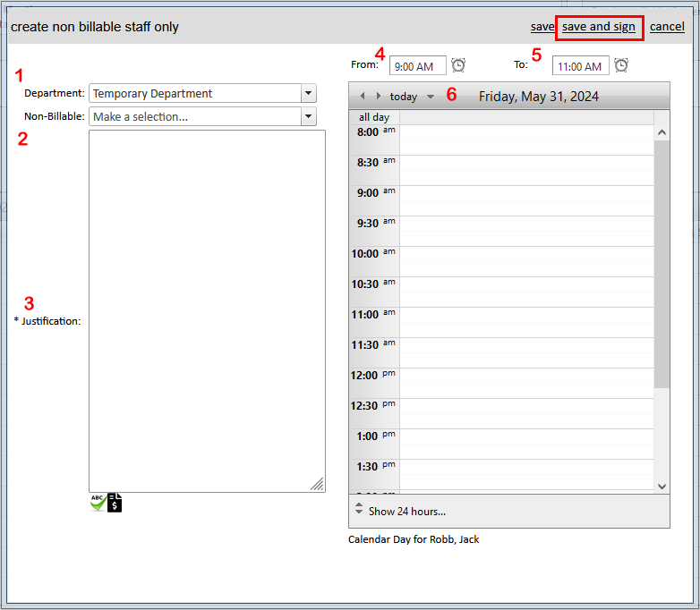
Task: Click inside the Justification text area
Action: coord(207,310)
